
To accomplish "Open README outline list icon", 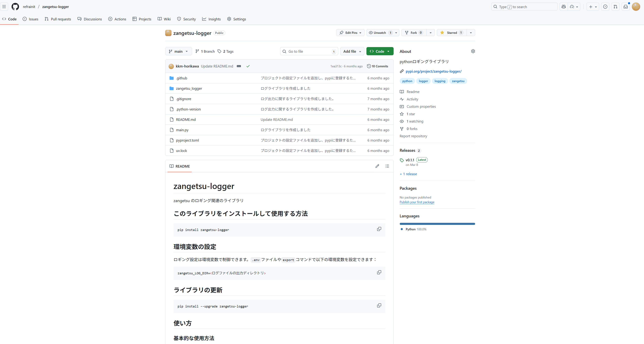I will tap(387, 166).
